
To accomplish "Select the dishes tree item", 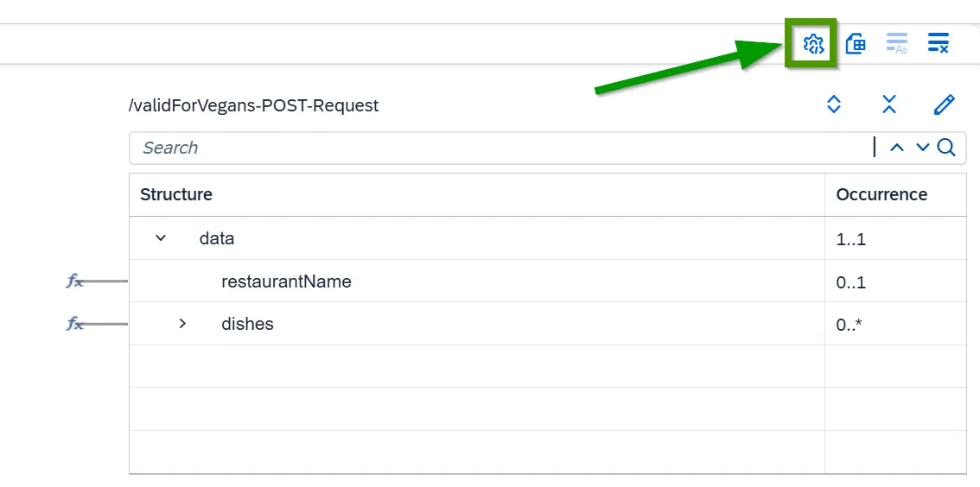I will (x=247, y=324).
